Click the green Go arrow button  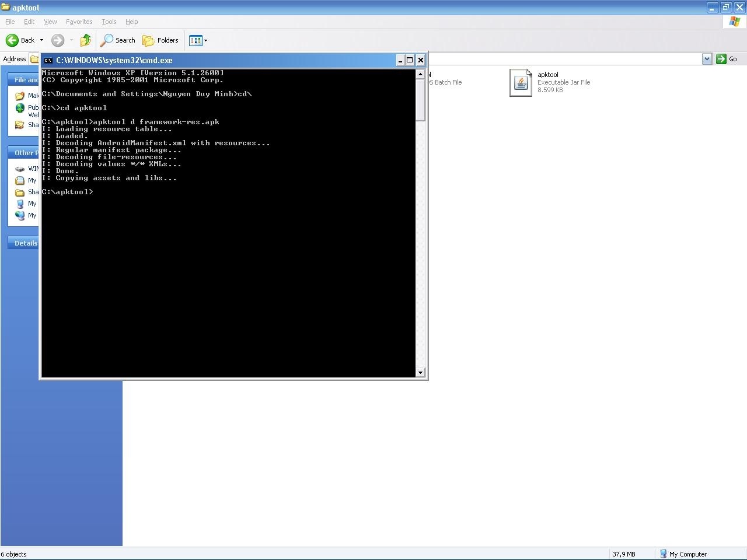pos(721,59)
